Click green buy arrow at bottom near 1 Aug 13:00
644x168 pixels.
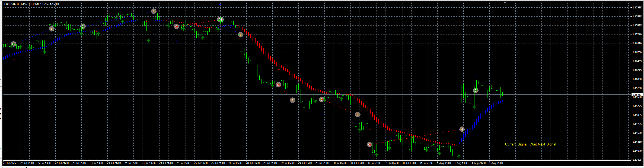pyautogui.click(x=459, y=156)
